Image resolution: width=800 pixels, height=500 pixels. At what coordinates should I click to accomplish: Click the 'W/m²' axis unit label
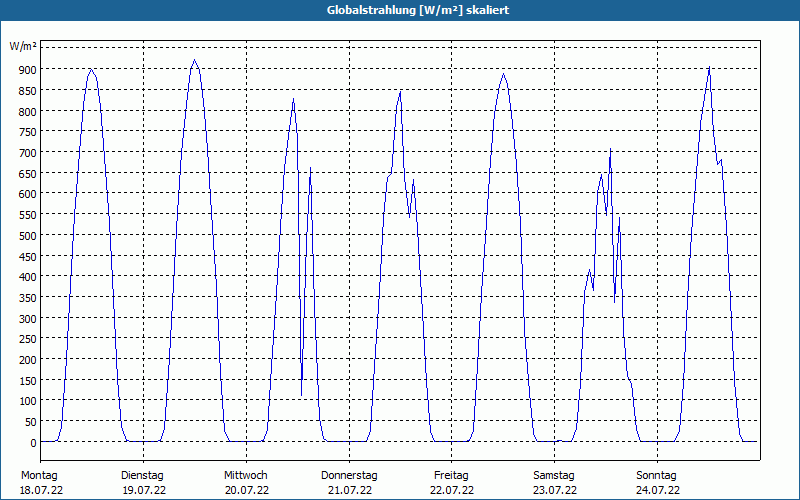click(x=23, y=46)
